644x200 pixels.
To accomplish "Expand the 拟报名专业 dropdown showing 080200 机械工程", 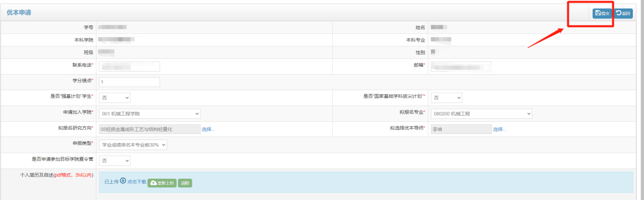I will pos(481,114).
